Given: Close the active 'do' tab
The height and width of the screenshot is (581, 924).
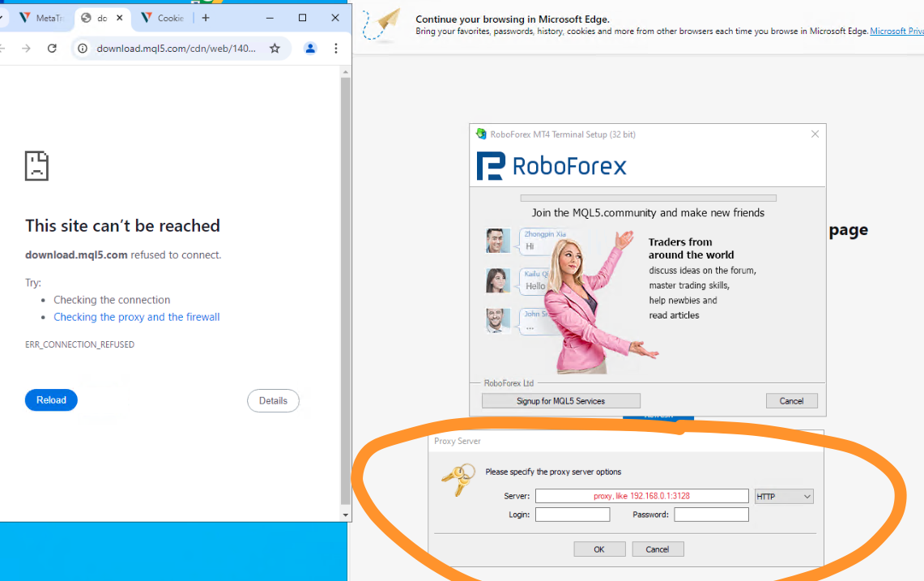Looking at the screenshot, I should (x=120, y=18).
